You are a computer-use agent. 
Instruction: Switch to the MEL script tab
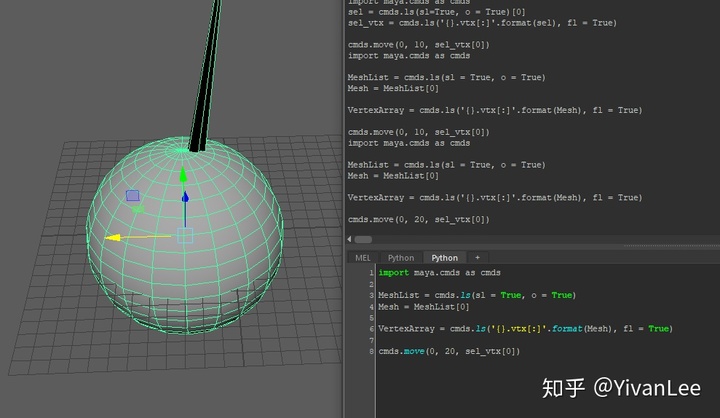click(362, 258)
